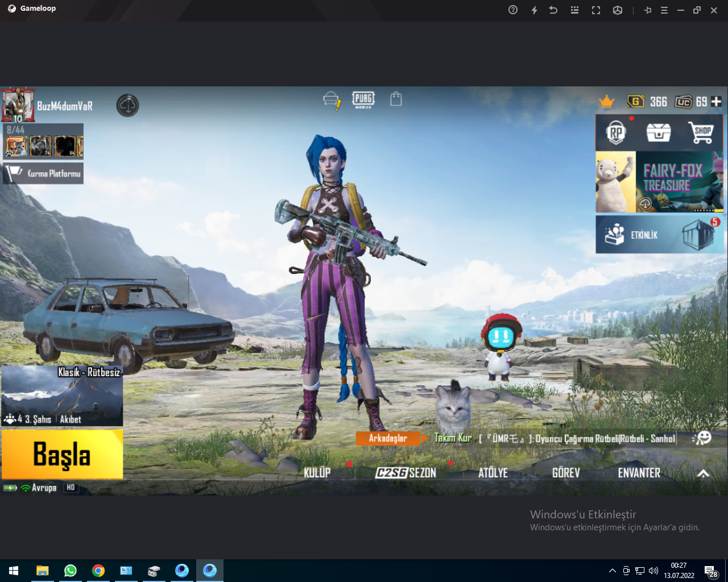Open Google Chrome from the taskbar
728x582 pixels.
coord(98,571)
